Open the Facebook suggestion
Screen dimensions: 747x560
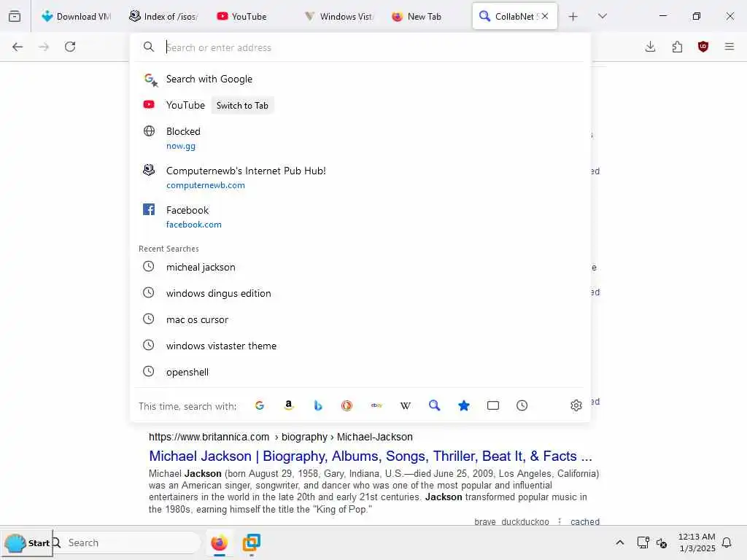(360, 217)
